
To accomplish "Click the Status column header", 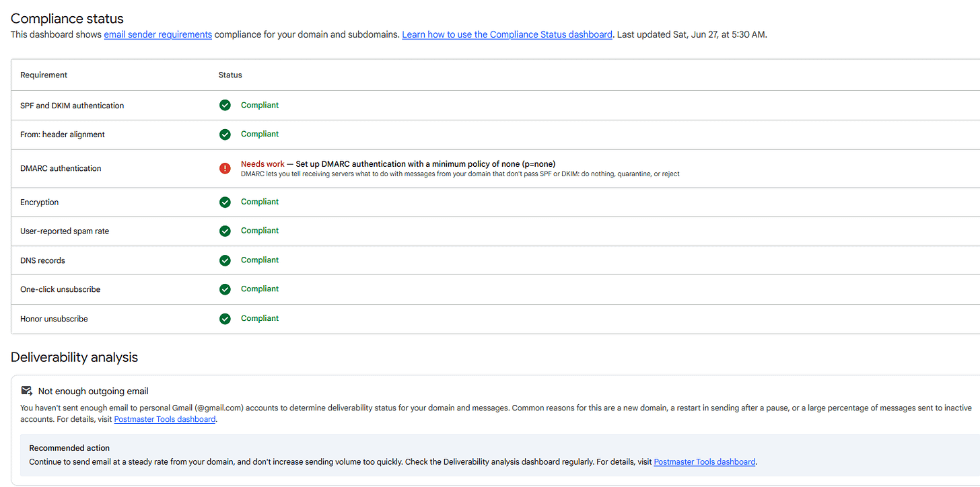I will [x=230, y=75].
